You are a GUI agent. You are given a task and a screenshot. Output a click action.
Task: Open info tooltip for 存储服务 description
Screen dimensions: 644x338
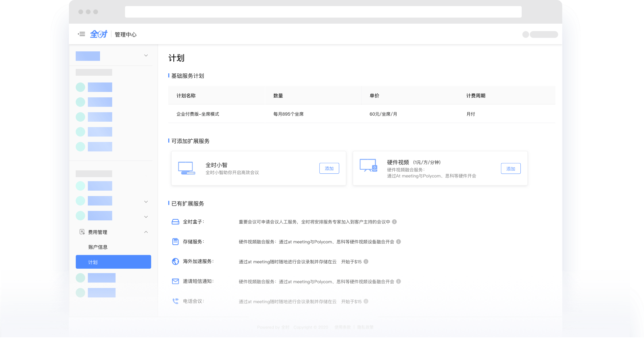pyautogui.click(x=398, y=242)
